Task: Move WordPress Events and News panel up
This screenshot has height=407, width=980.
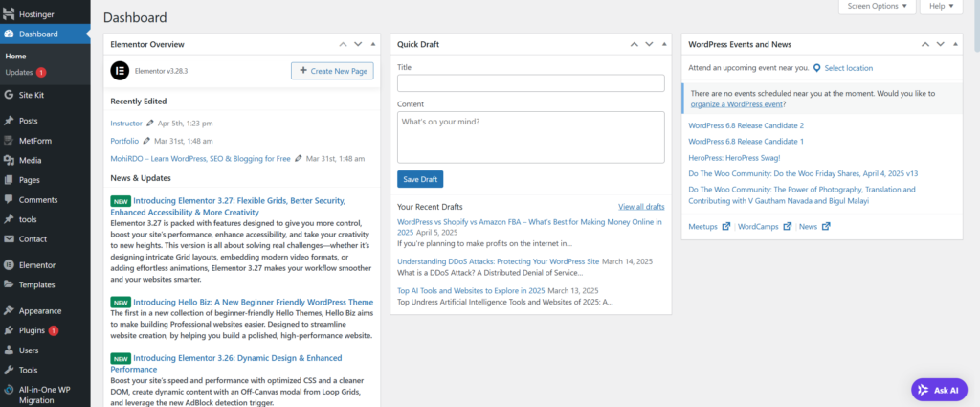Action: pos(925,44)
